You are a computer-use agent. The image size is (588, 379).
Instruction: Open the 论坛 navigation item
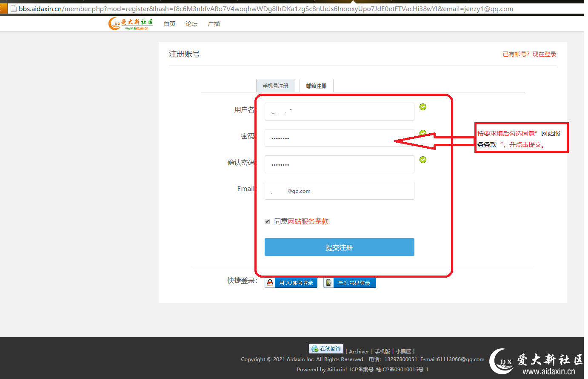[x=191, y=24]
